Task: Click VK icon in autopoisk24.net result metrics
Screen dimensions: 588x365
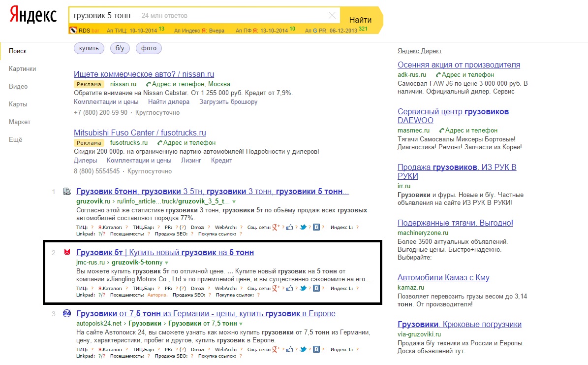Action: [x=316, y=349]
